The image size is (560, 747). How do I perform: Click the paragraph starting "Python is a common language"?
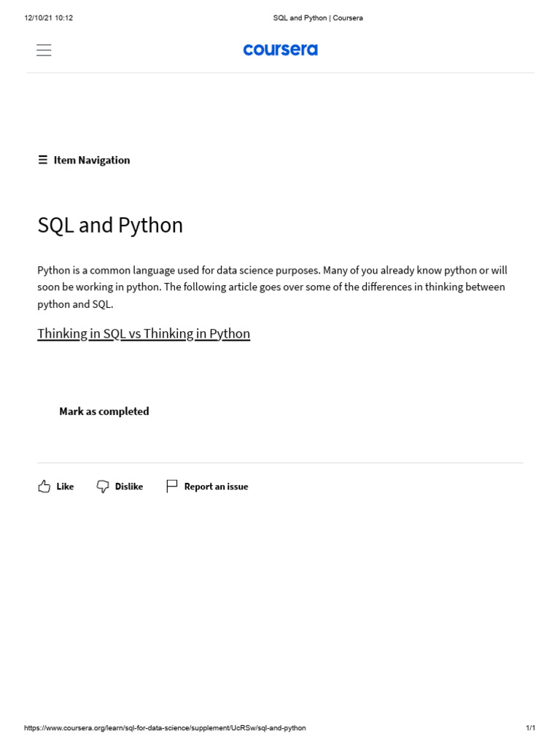click(272, 270)
